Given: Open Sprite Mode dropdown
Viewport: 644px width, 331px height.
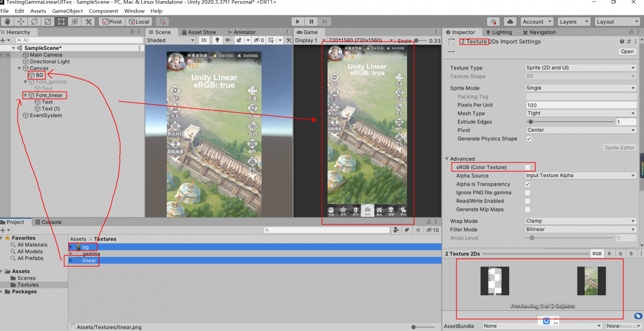Looking at the screenshot, I should 581,88.
